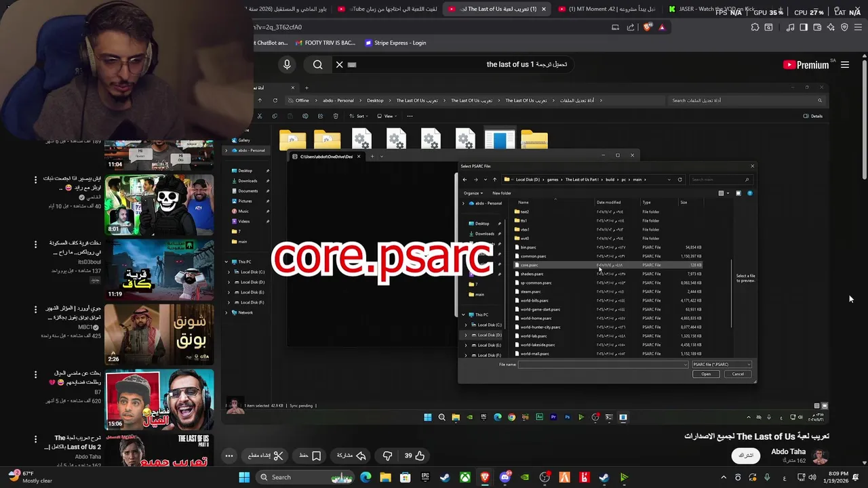Screen dimensions: 868x488
Task: Sort by Date modified column header
Action: pos(608,202)
